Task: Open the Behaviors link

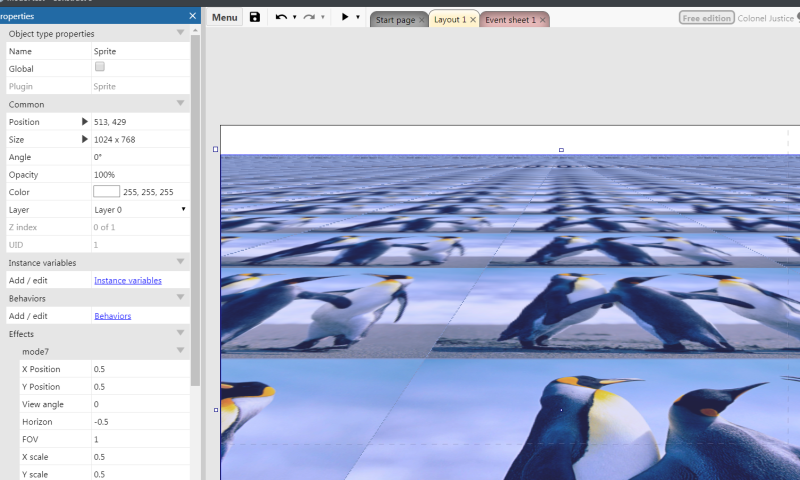Action: [x=113, y=316]
